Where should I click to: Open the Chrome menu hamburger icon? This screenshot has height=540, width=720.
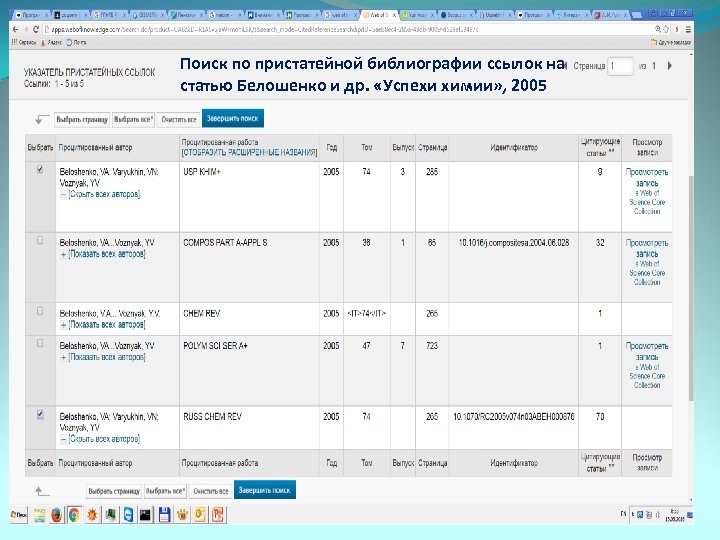pos(688,29)
